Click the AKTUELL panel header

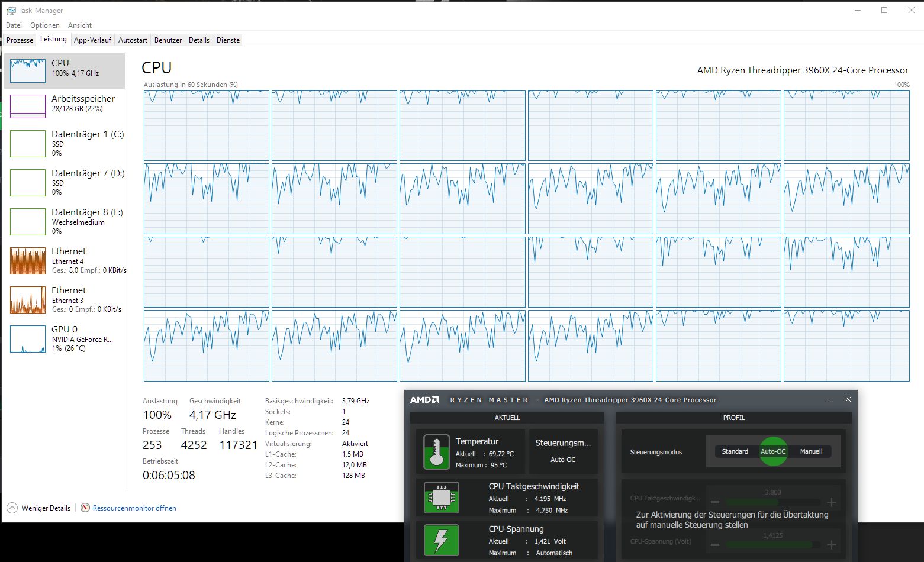point(507,418)
